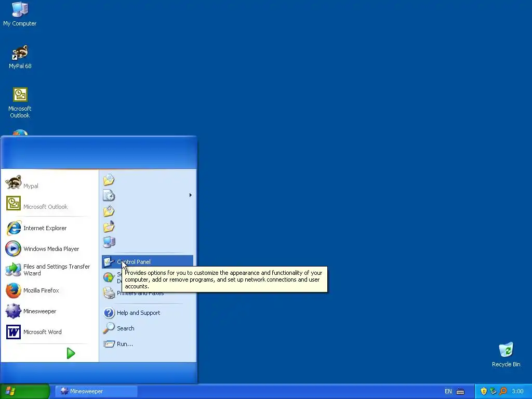Click EN language indicator

click(448, 391)
